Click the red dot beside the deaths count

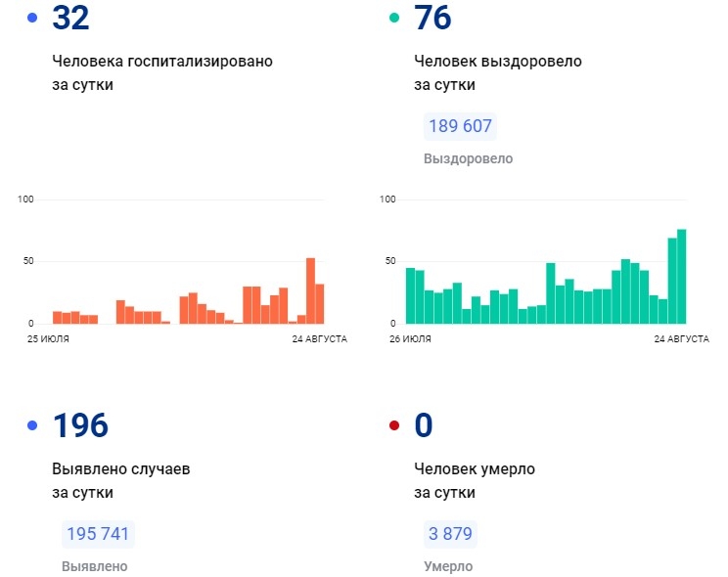click(394, 425)
